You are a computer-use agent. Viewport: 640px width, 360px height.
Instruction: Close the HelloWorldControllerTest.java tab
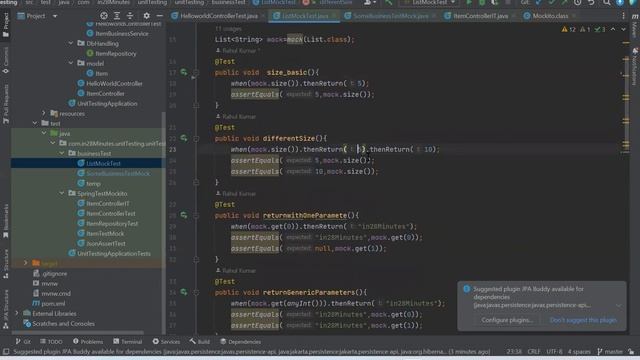coord(263,16)
